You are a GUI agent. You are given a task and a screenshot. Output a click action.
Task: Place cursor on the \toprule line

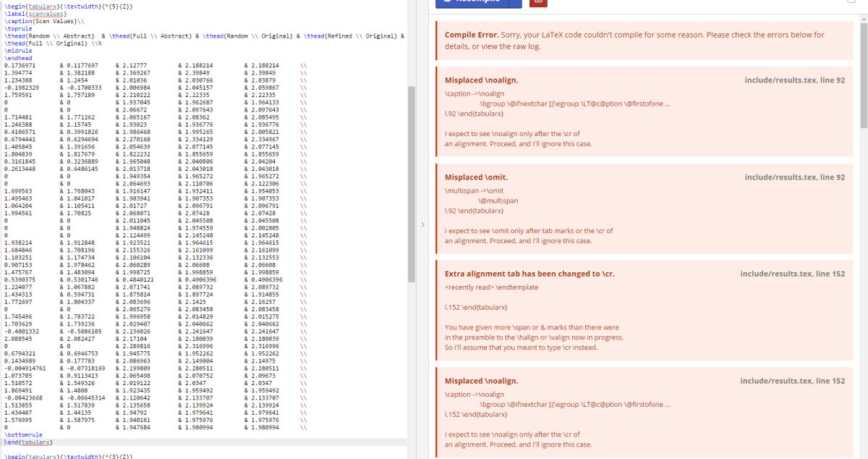tap(17, 28)
